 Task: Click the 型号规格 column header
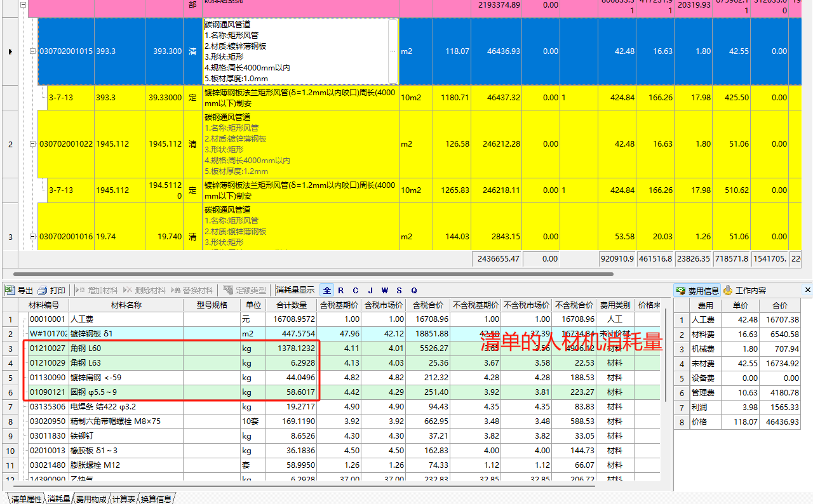point(212,305)
